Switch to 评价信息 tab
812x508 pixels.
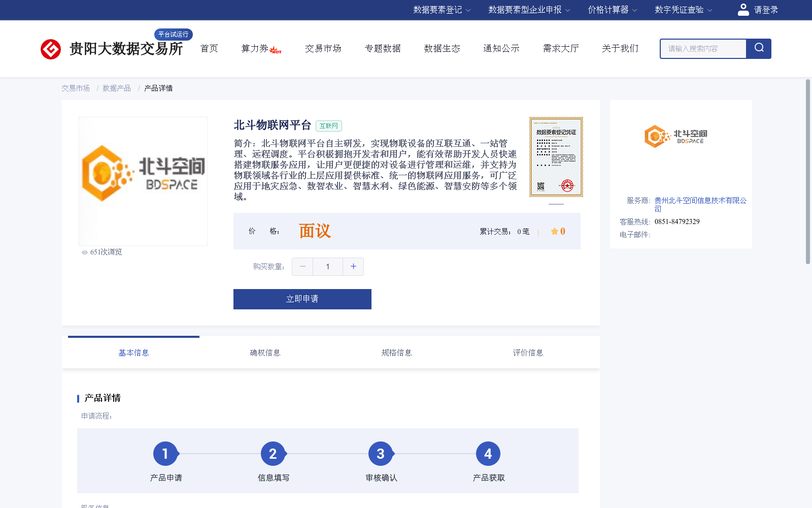coord(528,353)
